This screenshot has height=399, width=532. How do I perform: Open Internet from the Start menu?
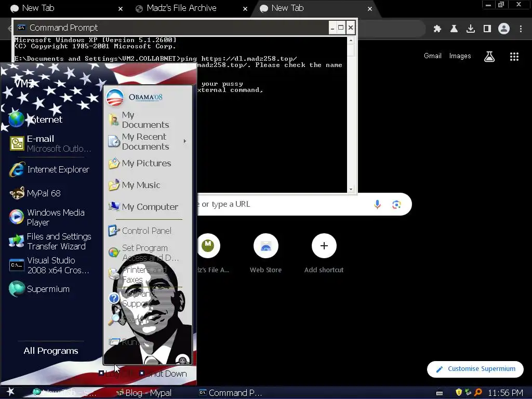pos(36,119)
